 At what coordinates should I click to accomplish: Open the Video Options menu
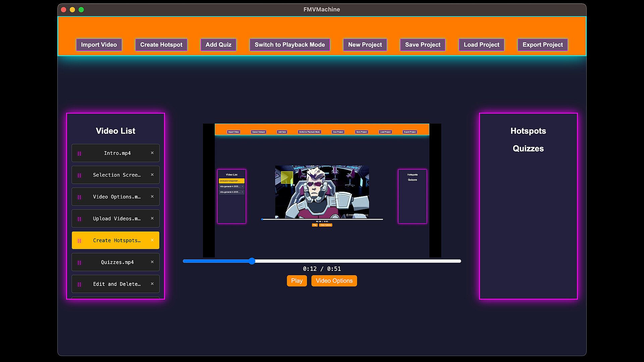click(334, 281)
